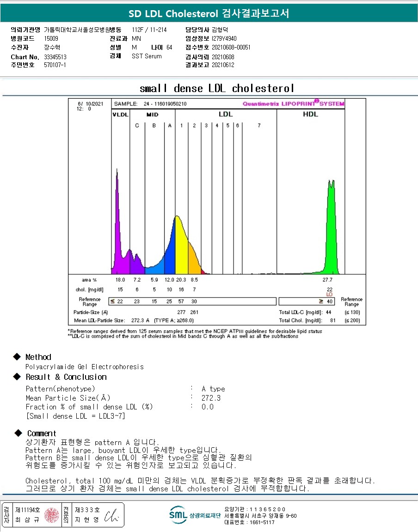This screenshot has width=418, height=532.
Task: Click the method Polyacrylamide Gel Electrophoresis
Action: click(85, 367)
